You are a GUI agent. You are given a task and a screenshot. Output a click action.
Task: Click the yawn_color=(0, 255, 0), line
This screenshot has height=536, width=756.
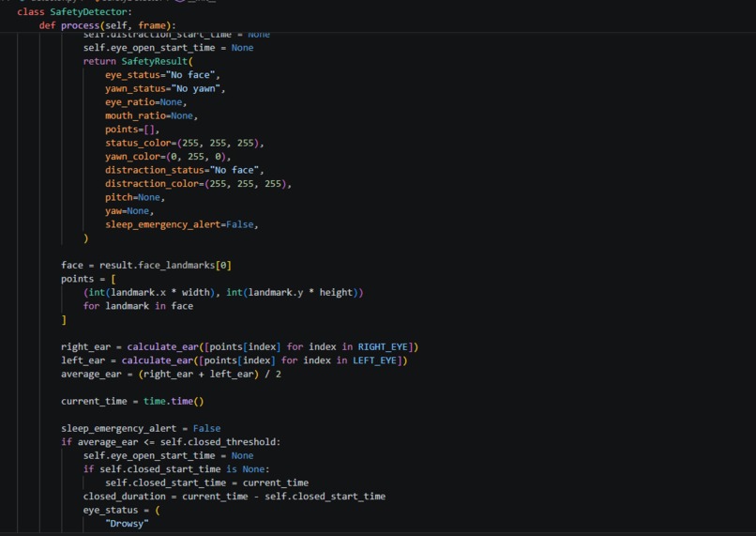click(x=168, y=157)
